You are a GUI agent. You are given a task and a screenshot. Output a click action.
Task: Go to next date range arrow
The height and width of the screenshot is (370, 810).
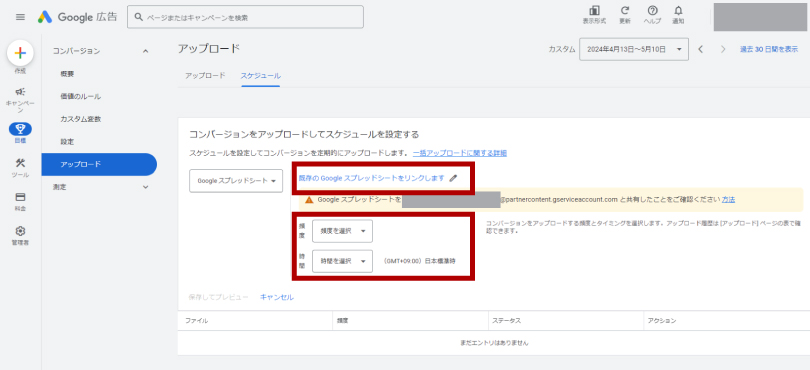pyautogui.click(x=723, y=49)
